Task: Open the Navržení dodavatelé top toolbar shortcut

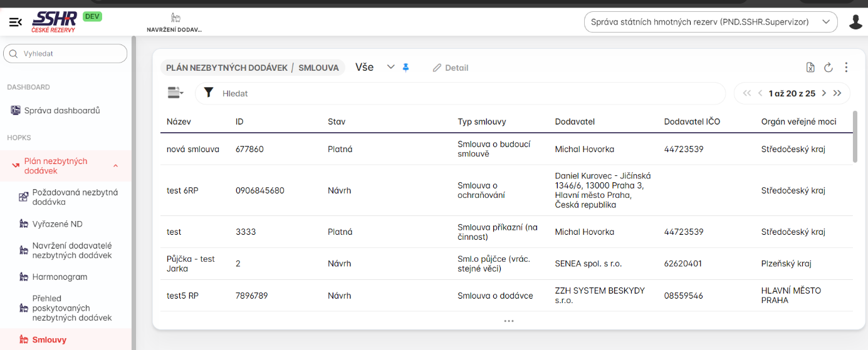Action: [x=174, y=23]
